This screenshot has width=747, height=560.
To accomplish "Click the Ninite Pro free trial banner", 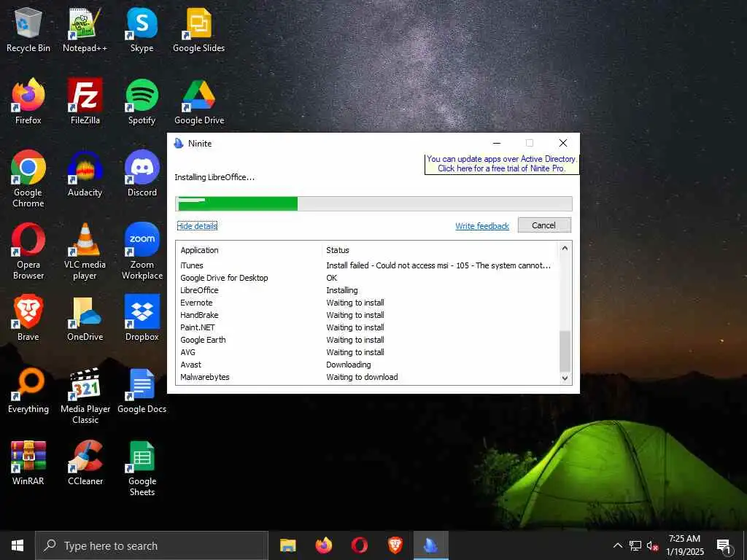I will [x=501, y=164].
